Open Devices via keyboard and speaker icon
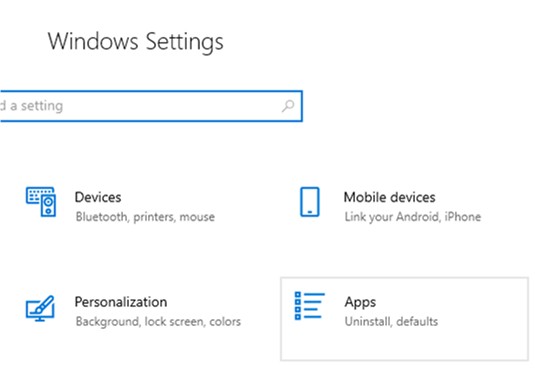 pyautogui.click(x=41, y=202)
